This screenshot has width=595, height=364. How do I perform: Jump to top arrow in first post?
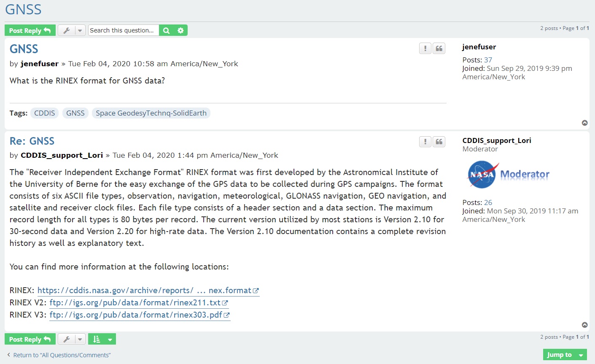[585, 123]
